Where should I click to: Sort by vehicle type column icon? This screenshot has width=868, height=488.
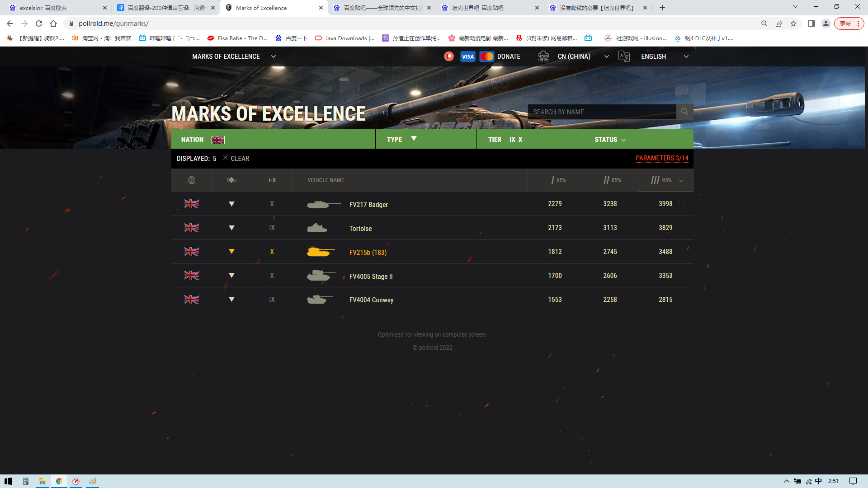[x=231, y=180]
